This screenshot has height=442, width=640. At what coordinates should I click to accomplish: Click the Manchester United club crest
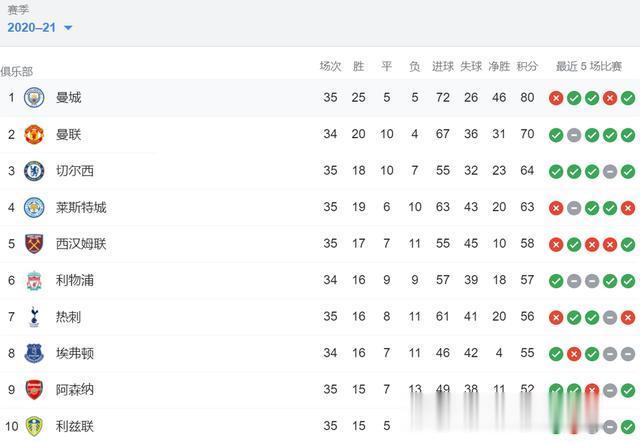click(34, 134)
